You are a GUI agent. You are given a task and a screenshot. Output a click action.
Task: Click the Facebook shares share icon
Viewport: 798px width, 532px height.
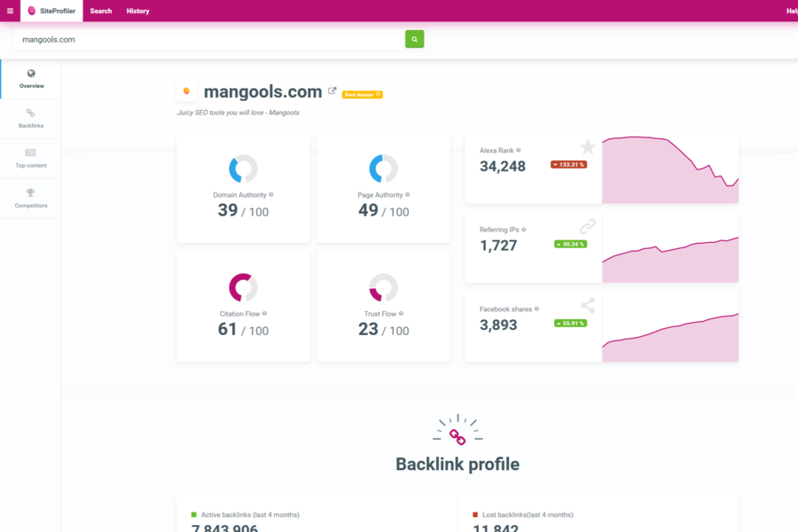(588, 305)
